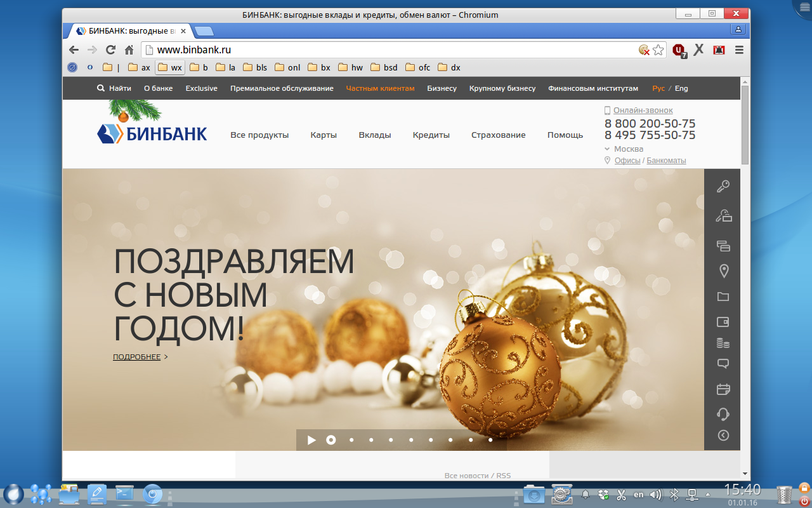The image size is (812, 508).
Task: Click the Онлайн-звонок link
Action: click(x=643, y=110)
